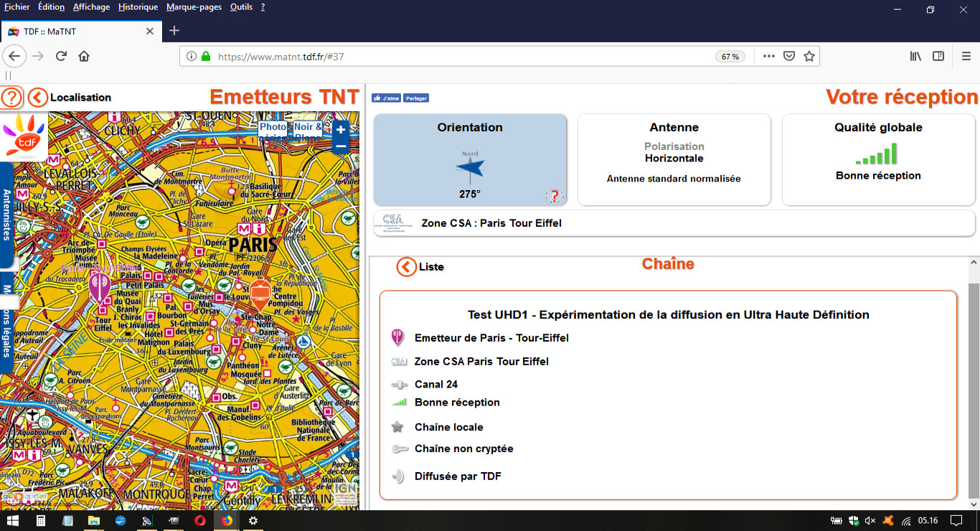Click the green signal bars quality indicator
The image size is (980, 531).
pyautogui.click(x=877, y=154)
